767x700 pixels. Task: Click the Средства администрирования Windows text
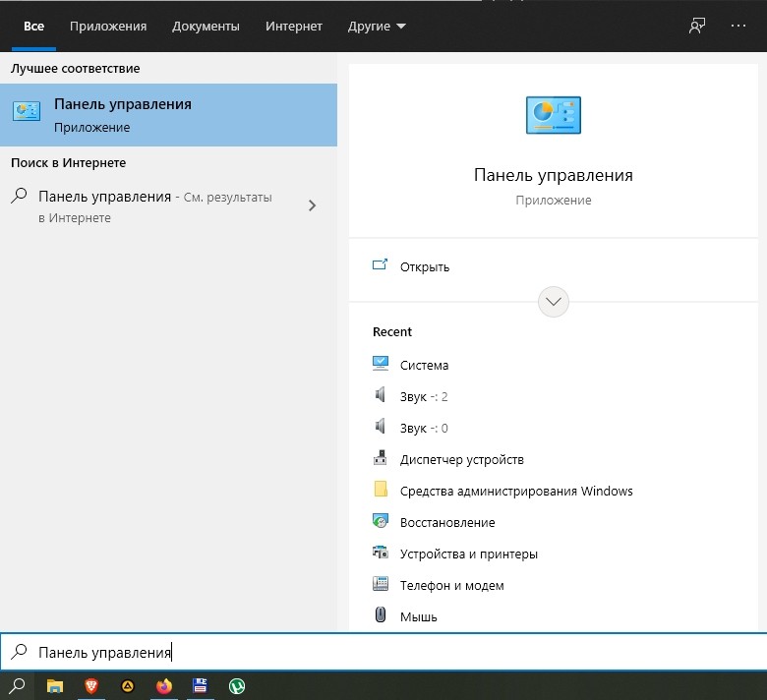click(x=516, y=492)
